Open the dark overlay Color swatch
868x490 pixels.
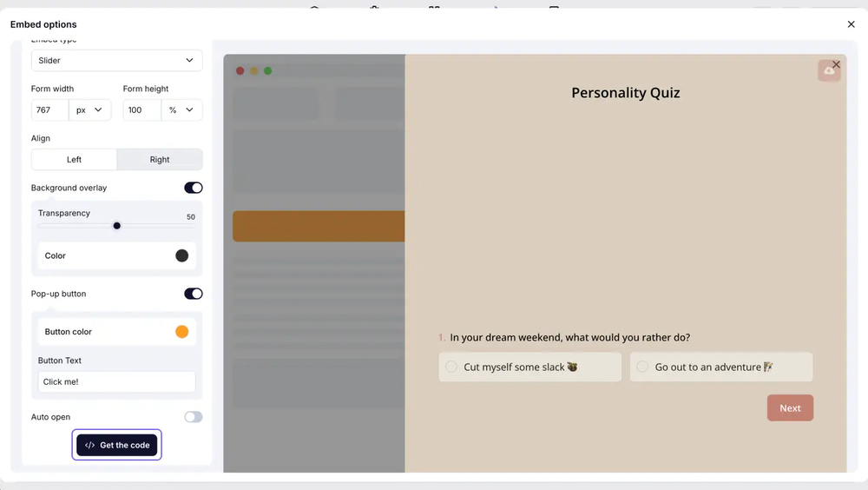tap(181, 255)
